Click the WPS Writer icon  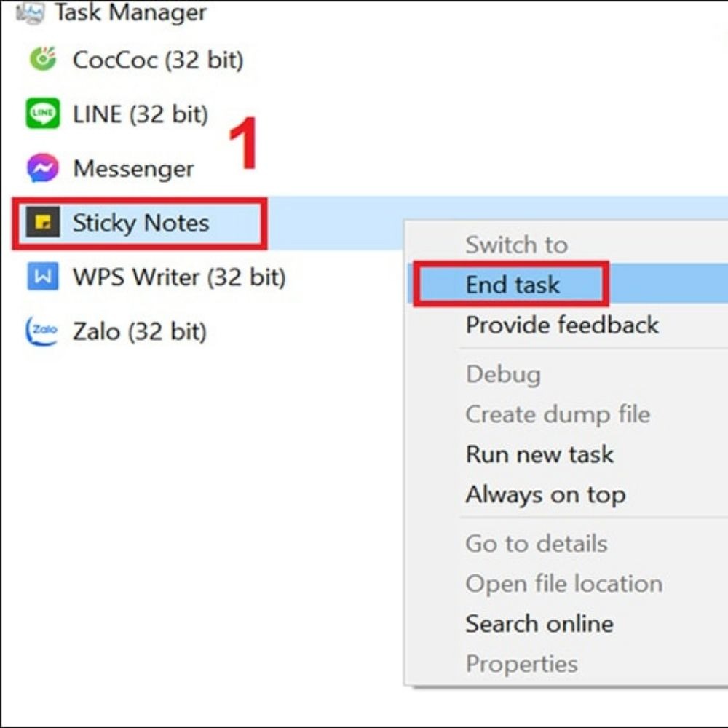click(x=42, y=277)
